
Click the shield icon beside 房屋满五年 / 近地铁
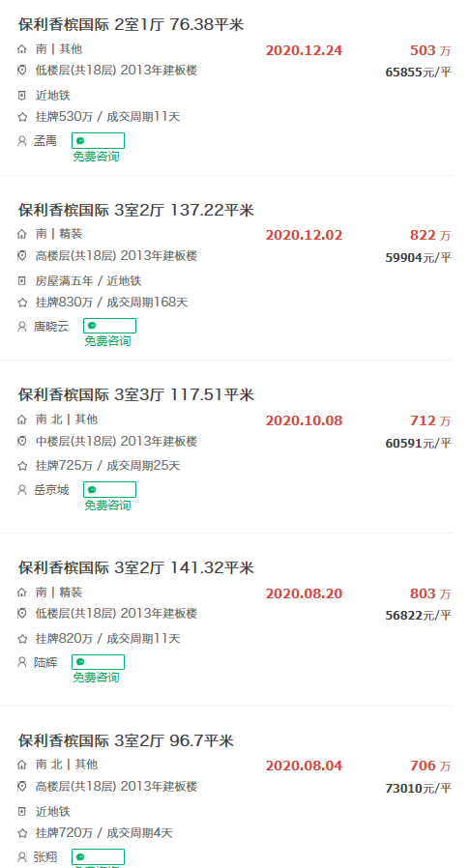pos(22,281)
